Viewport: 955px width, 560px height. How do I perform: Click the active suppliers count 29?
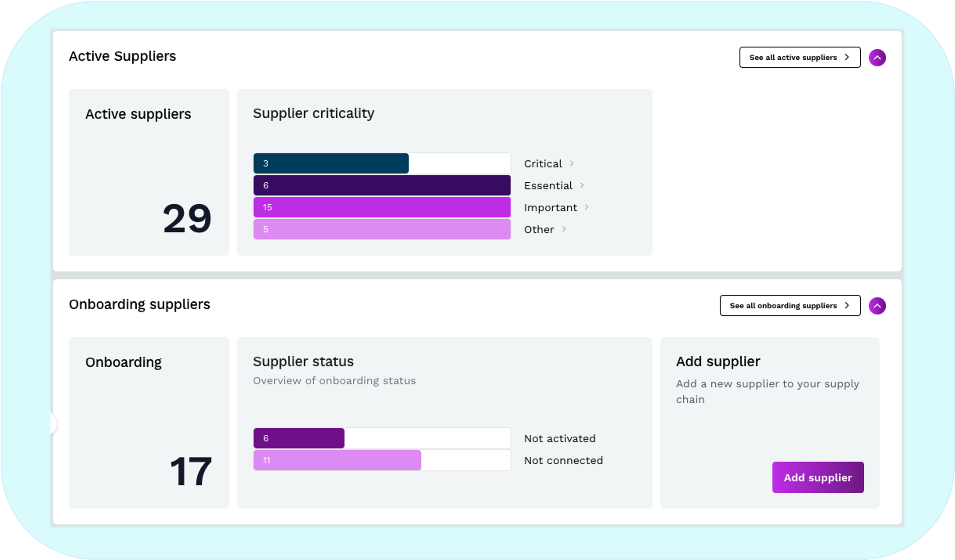coord(187,219)
